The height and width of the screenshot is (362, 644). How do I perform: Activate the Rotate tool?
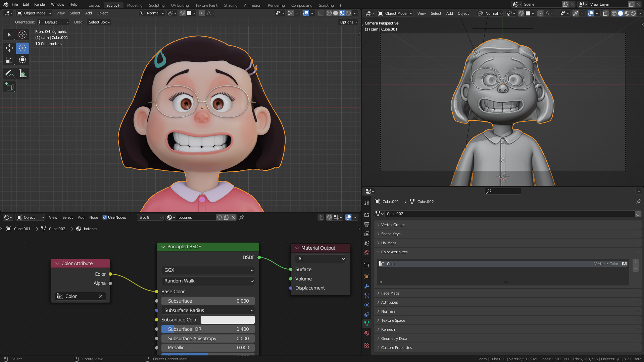pyautogui.click(x=22, y=48)
